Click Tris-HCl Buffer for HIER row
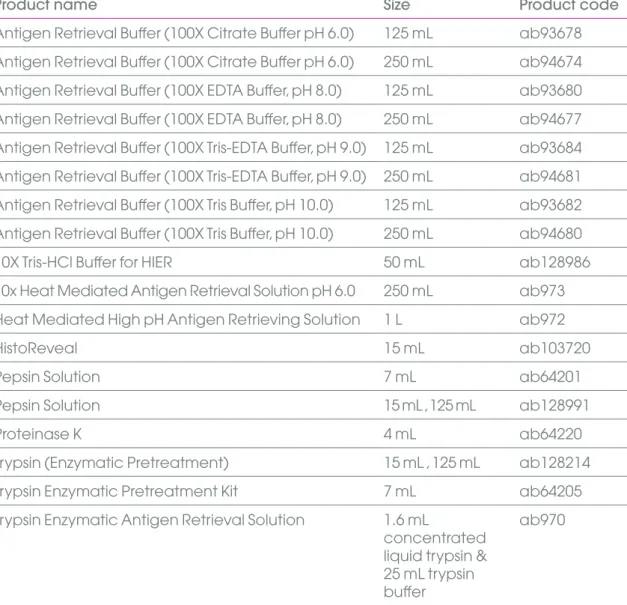This screenshot has width=627, height=605. point(314,262)
